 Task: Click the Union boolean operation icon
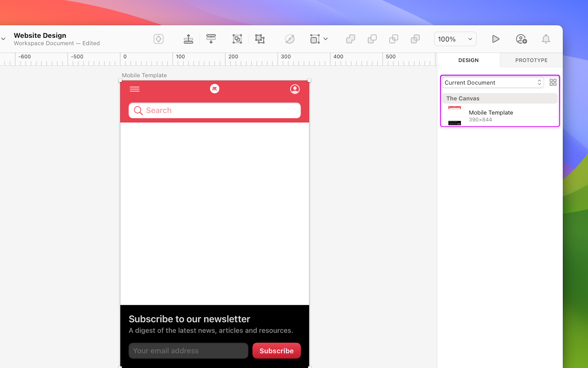click(x=351, y=39)
